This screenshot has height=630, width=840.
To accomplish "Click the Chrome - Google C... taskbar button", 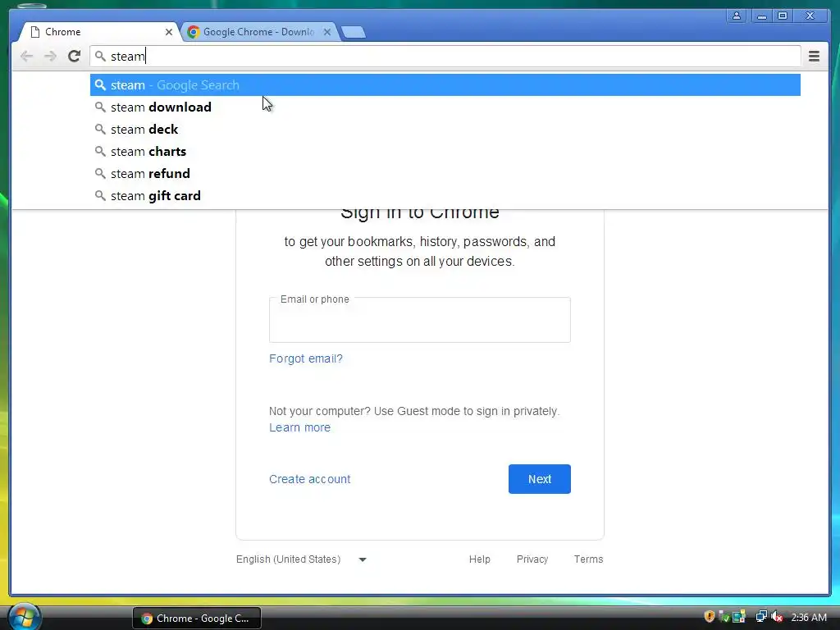I will [197, 619].
